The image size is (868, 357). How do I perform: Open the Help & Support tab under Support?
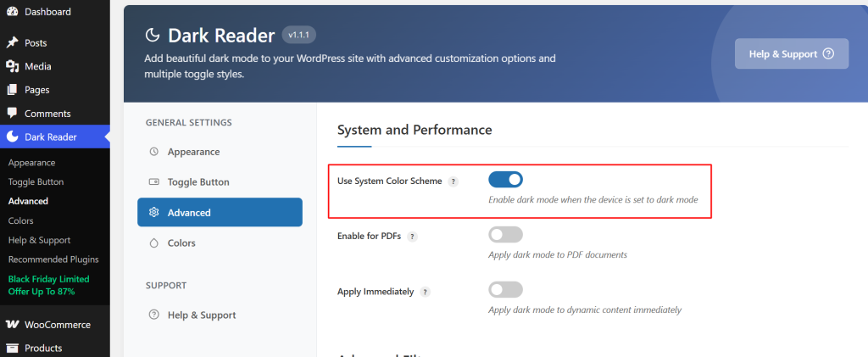220,315
